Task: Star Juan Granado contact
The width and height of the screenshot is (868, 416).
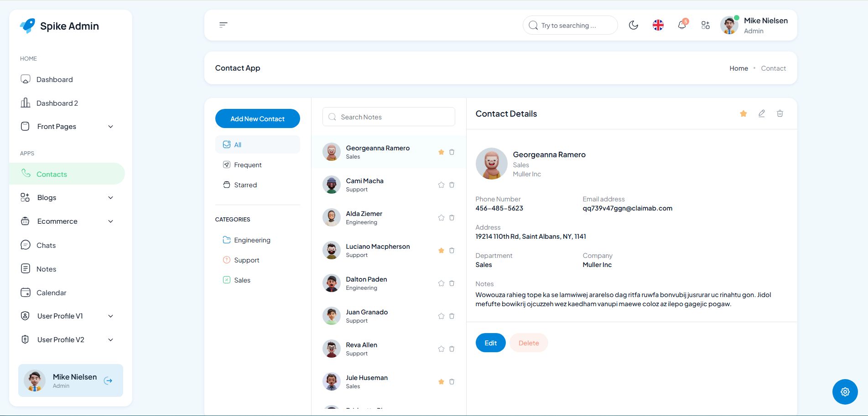Action: pos(441,316)
